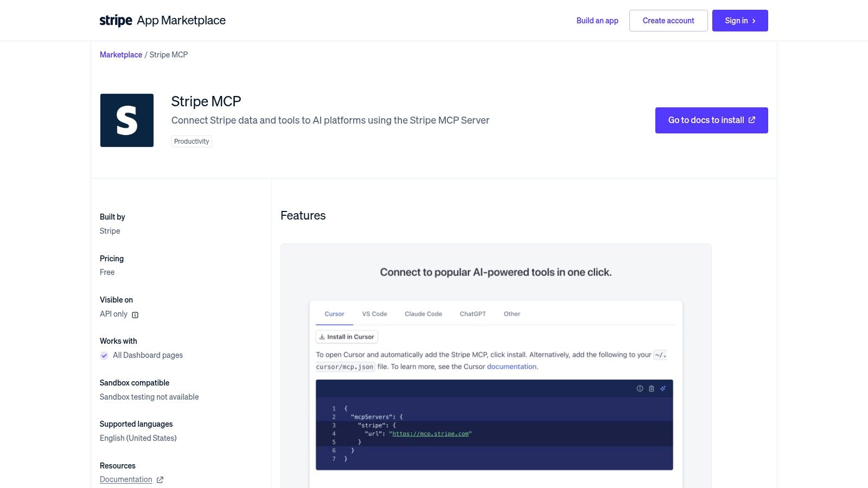The height and width of the screenshot is (488, 868).
Task: Click the Productivity category tag
Action: (192, 142)
